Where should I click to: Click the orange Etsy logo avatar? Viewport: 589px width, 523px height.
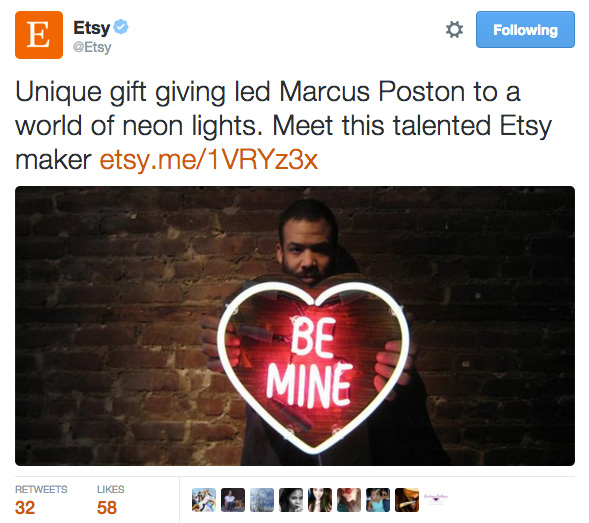click(x=39, y=35)
